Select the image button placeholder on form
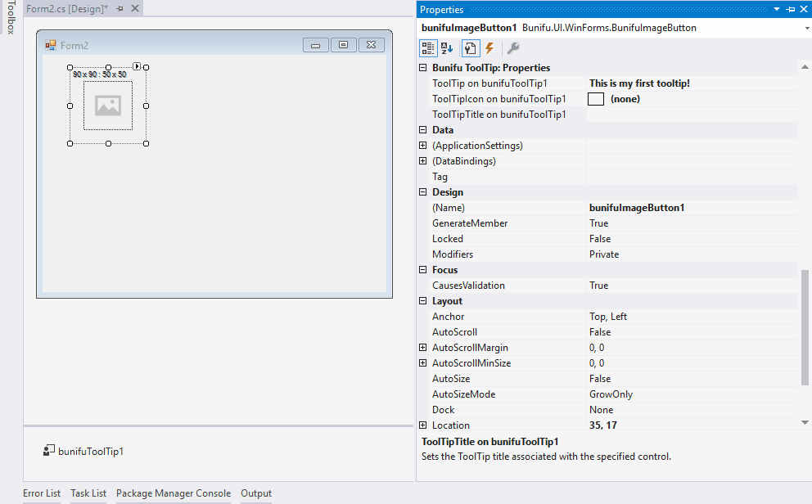 (x=108, y=105)
